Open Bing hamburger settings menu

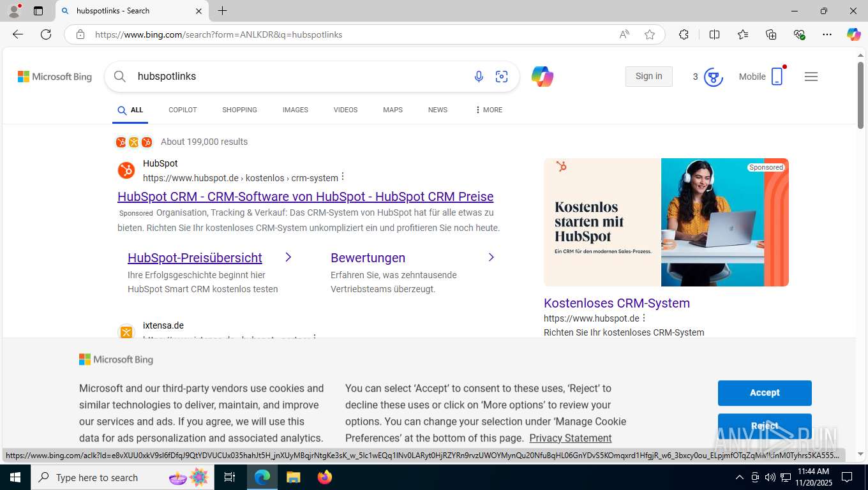point(811,77)
